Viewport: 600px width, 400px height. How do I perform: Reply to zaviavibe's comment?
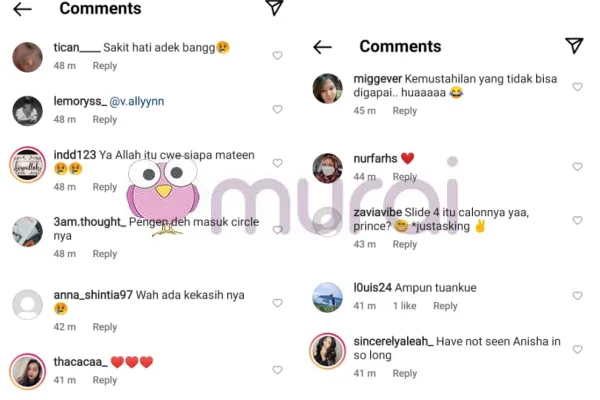coord(404,244)
